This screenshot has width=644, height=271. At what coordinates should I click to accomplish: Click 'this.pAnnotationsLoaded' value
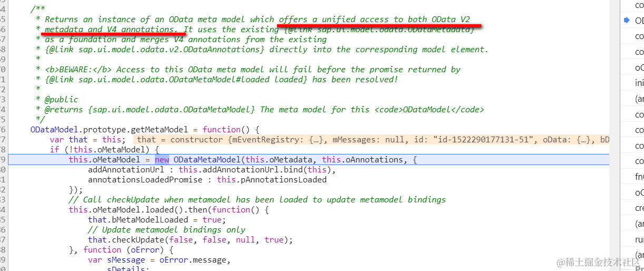[272, 179]
